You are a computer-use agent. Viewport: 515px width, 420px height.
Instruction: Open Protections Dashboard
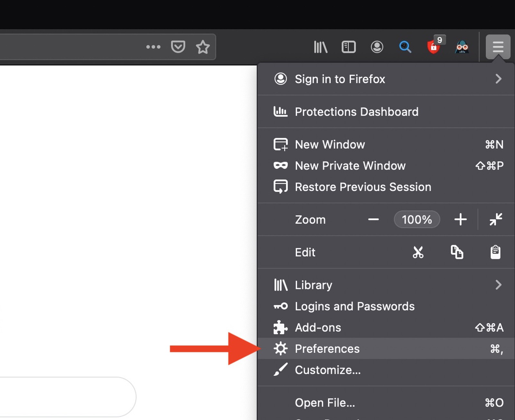386,112
